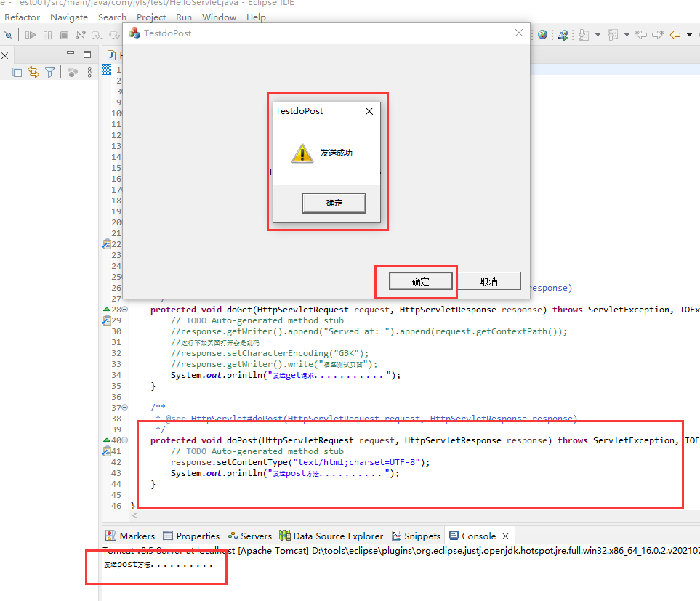Open the view menu dots icon in left panel
700x601 pixels.
coord(89,73)
